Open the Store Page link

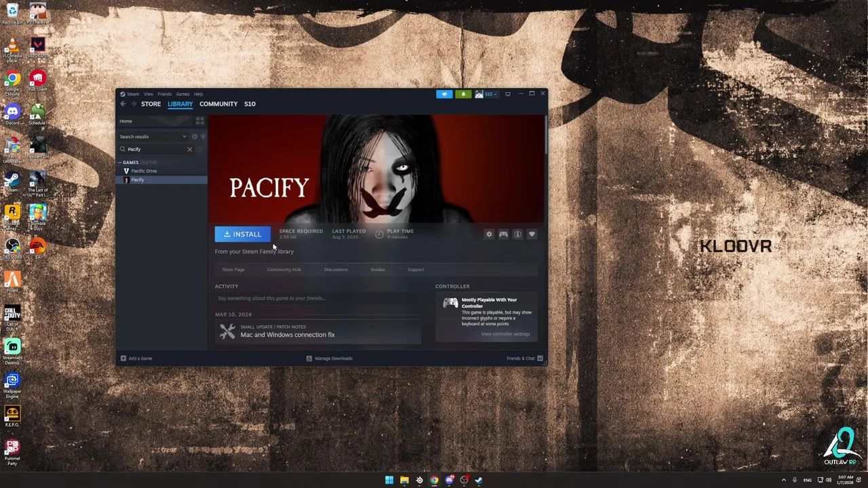(233, 270)
